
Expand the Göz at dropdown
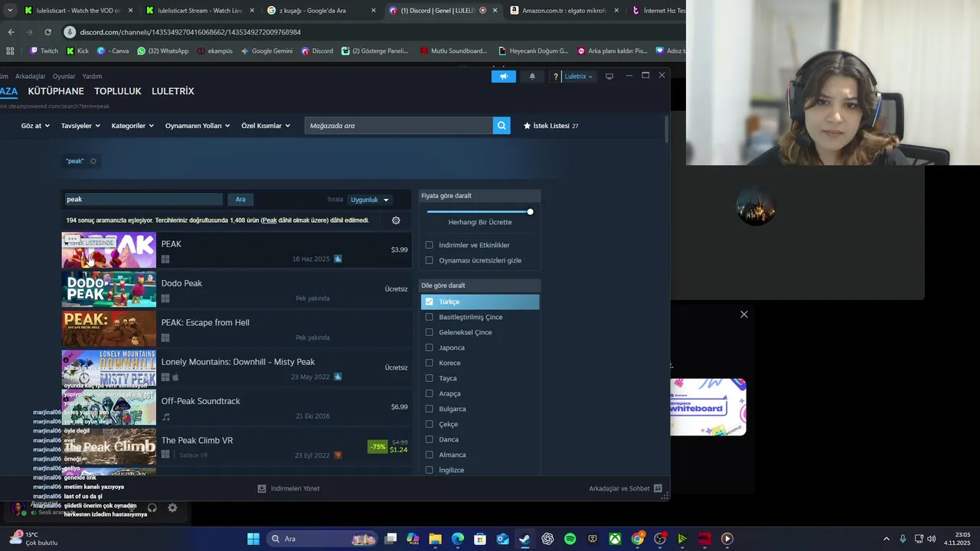[x=35, y=126]
